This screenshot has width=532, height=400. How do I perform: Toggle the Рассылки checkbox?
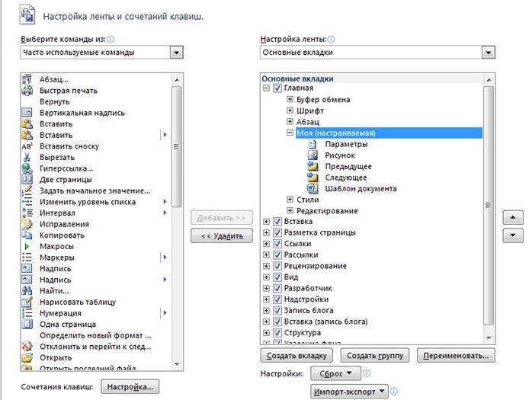[277, 254]
